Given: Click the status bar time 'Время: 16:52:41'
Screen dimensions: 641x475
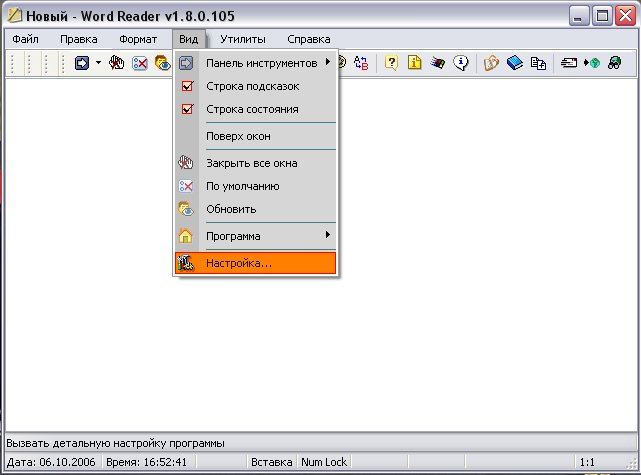Looking at the screenshot, I should [146, 462].
